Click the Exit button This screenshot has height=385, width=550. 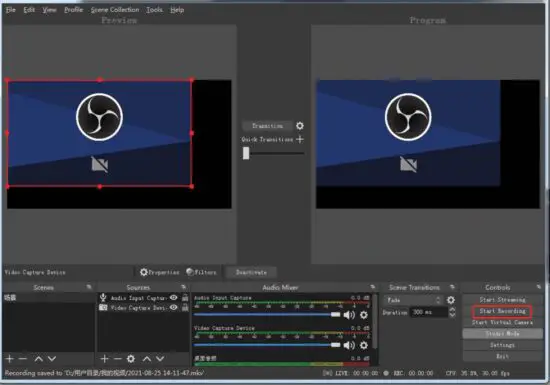[x=502, y=356]
